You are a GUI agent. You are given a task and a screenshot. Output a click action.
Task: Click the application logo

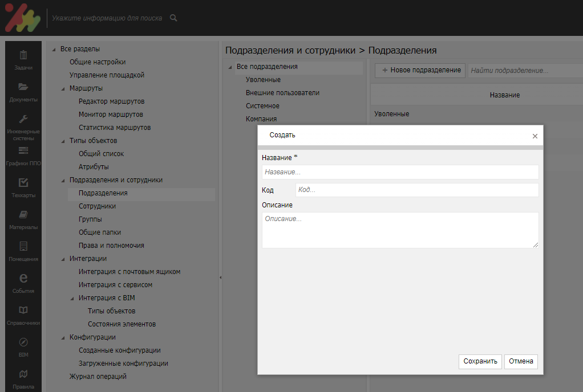click(x=23, y=18)
